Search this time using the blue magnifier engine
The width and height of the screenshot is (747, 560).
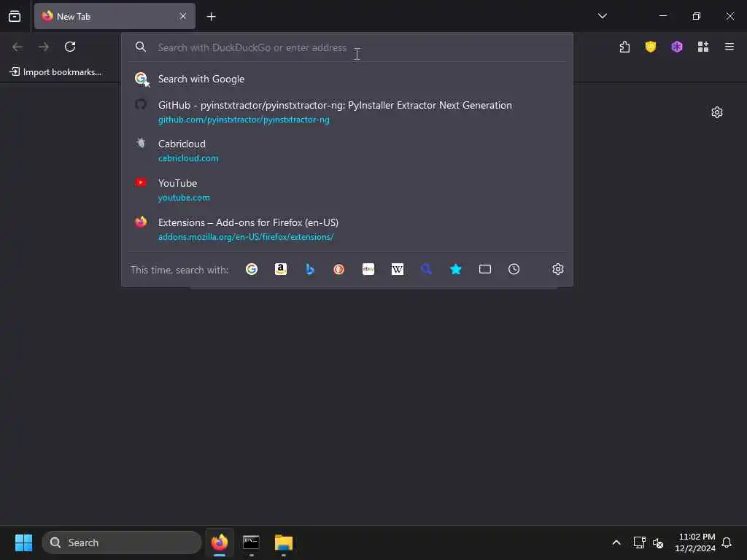click(x=426, y=270)
